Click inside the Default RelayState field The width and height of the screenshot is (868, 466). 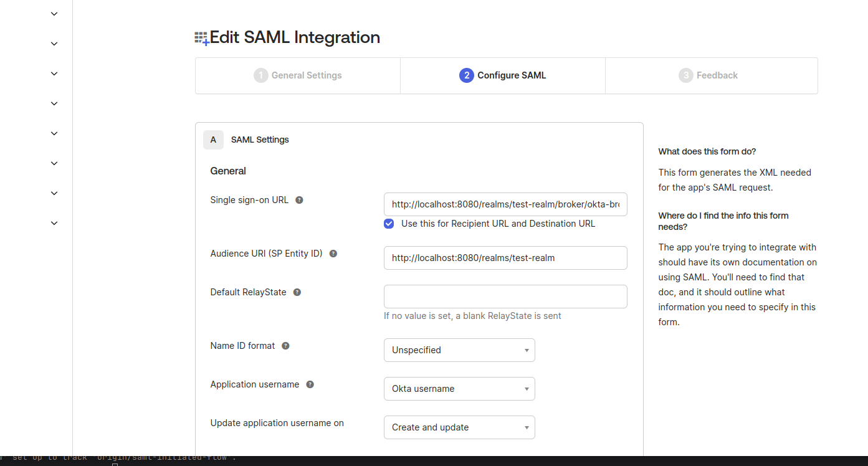point(505,296)
